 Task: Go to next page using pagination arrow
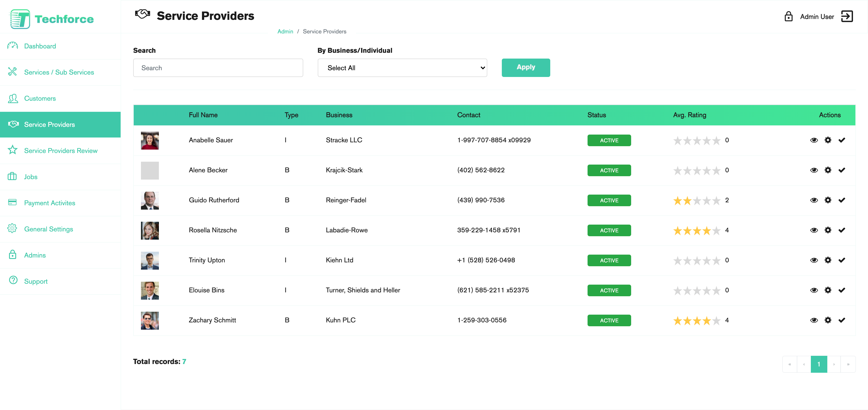point(834,364)
